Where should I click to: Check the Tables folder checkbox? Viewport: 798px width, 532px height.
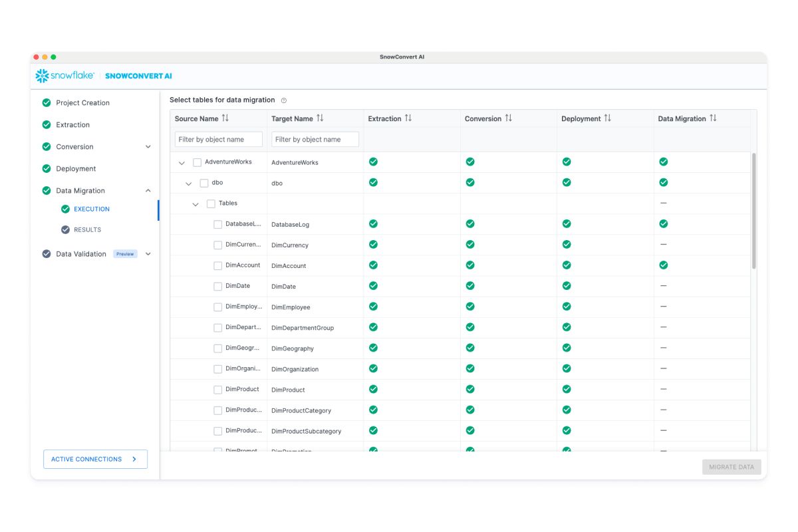click(211, 203)
